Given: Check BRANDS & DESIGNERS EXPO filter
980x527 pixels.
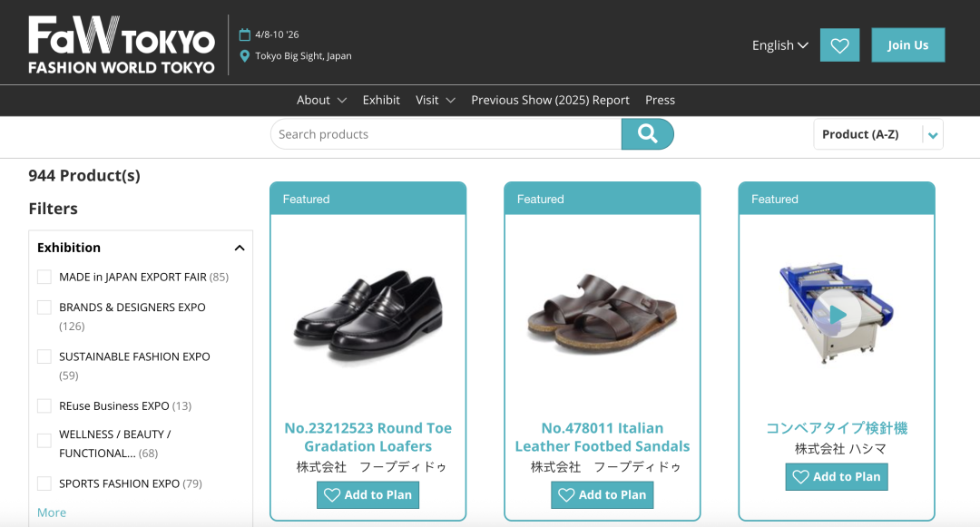Looking at the screenshot, I should pyautogui.click(x=44, y=307).
